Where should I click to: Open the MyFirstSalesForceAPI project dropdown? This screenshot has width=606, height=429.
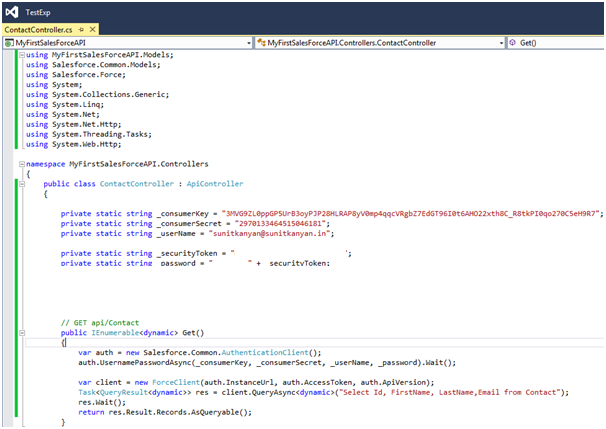pyautogui.click(x=249, y=43)
